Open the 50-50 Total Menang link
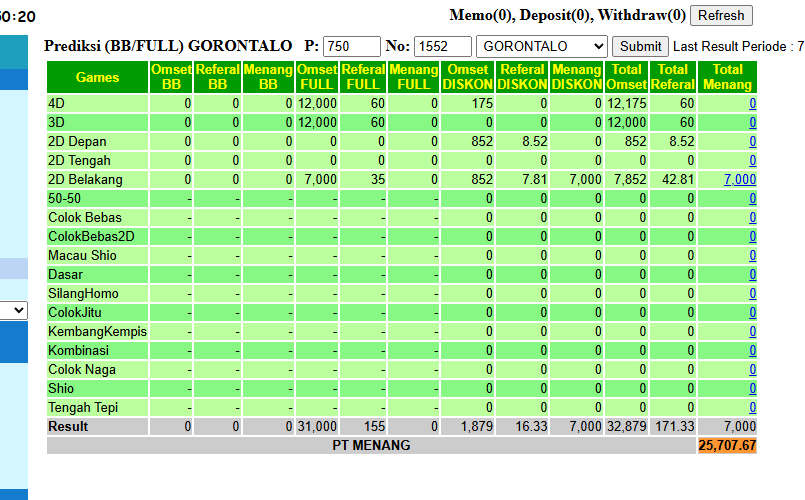This screenshot has width=805, height=500. point(753,198)
